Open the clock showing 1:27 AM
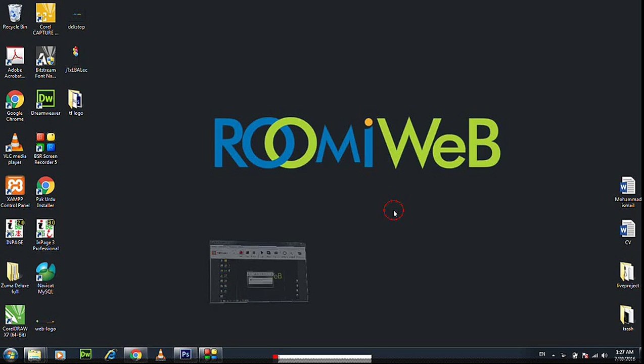Image resolution: width=644 pixels, height=364 pixels. 625,355
